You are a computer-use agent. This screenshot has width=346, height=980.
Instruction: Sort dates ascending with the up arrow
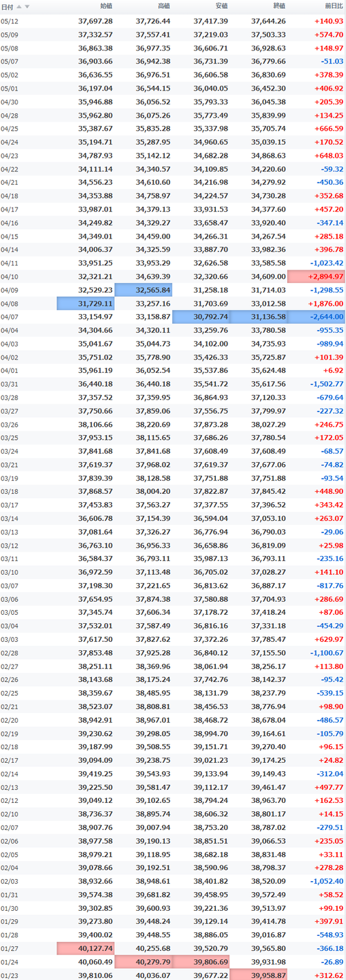(x=19, y=6)
